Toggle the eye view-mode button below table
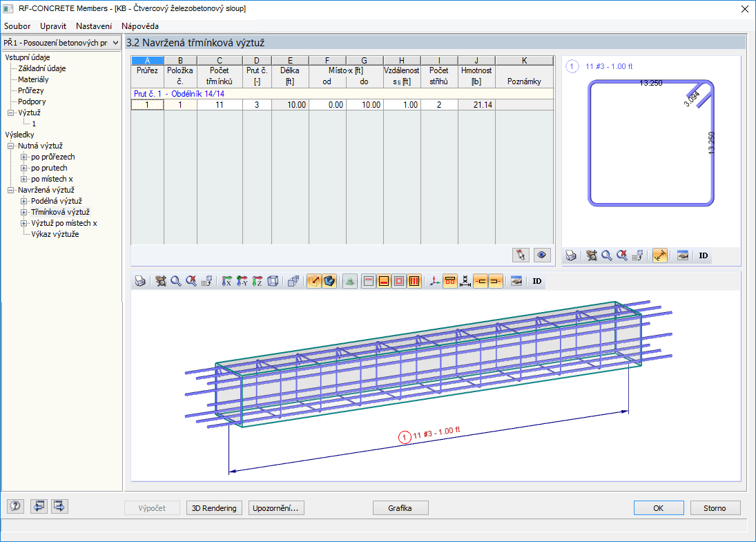Viewport: 756px width, 542px height. click(x=542, y=255)
